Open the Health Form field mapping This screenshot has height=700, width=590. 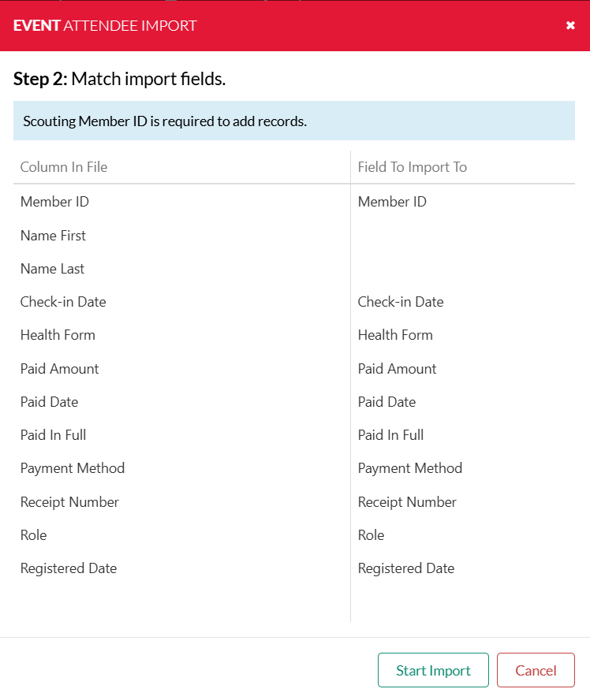[395, 335]
